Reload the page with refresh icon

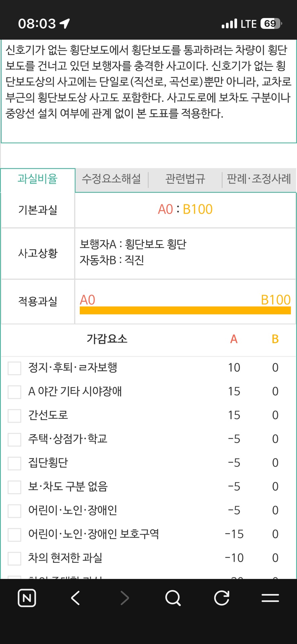222,598
